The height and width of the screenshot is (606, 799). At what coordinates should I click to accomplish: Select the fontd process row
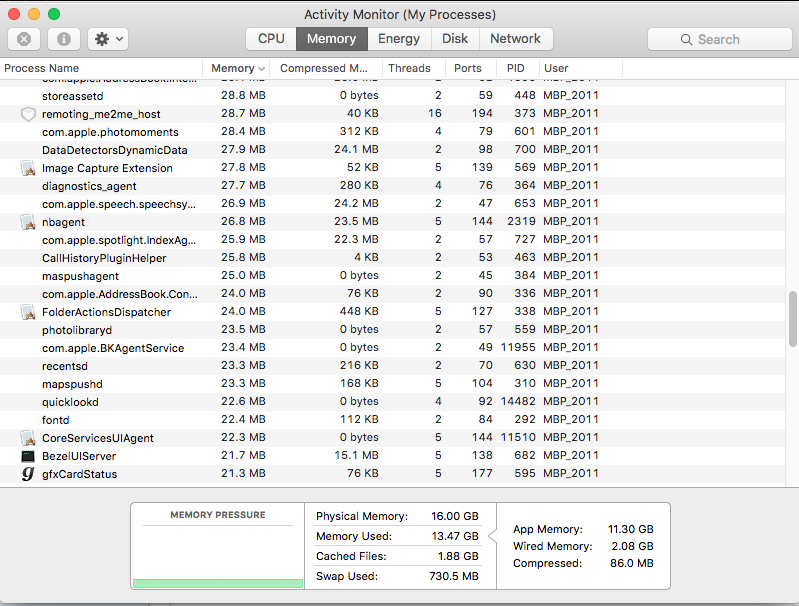(392, 420)
